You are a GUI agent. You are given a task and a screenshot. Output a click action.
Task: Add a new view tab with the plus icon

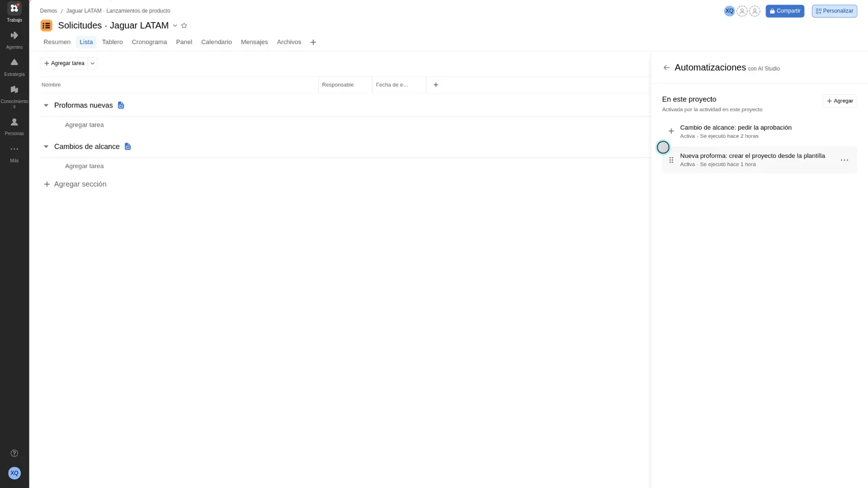point(313,42)
